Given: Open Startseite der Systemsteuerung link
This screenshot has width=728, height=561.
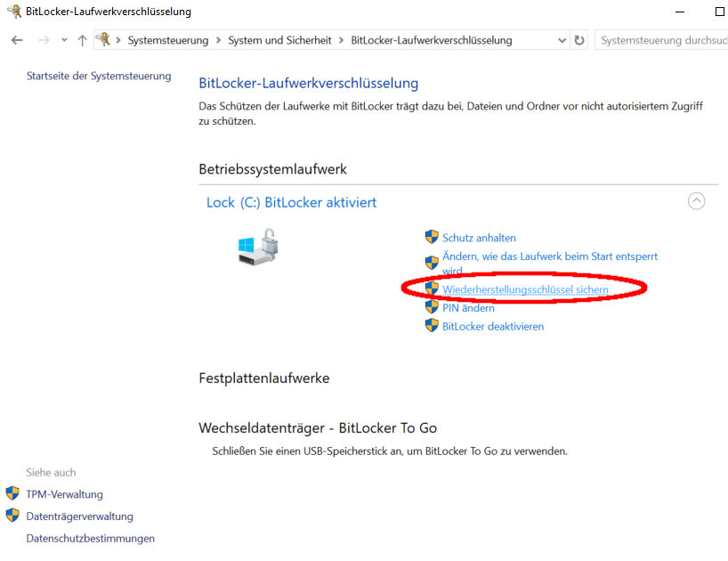Looking at the screenshot, I should [x=99, y=77].
